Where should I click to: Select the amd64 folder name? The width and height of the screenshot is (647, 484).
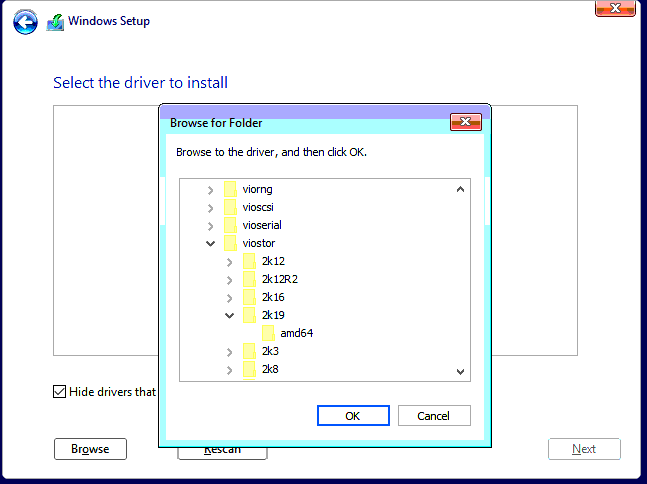pyautogui.click(x=297, y=333)
